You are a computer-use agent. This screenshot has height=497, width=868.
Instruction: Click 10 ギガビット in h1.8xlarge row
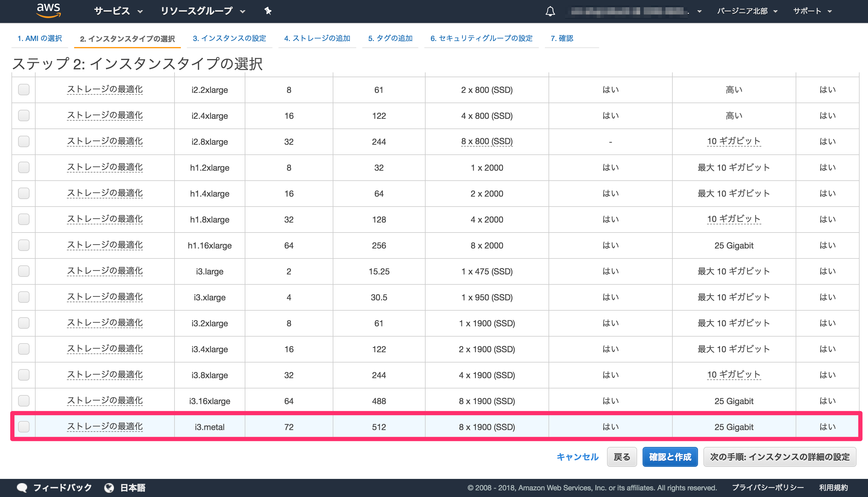[734, 219]
